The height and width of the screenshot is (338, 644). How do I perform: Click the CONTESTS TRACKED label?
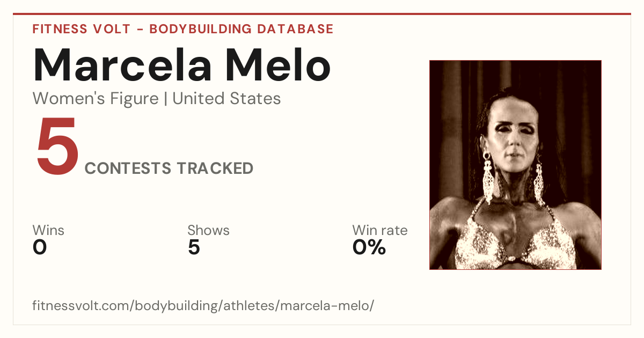pos(169,168)
